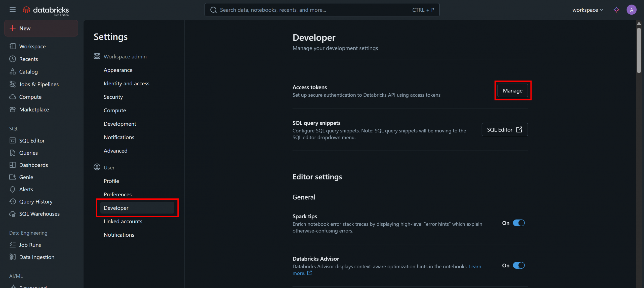Collapse the Workspace admin section
The image size is (644, 288).
point(125,56)
